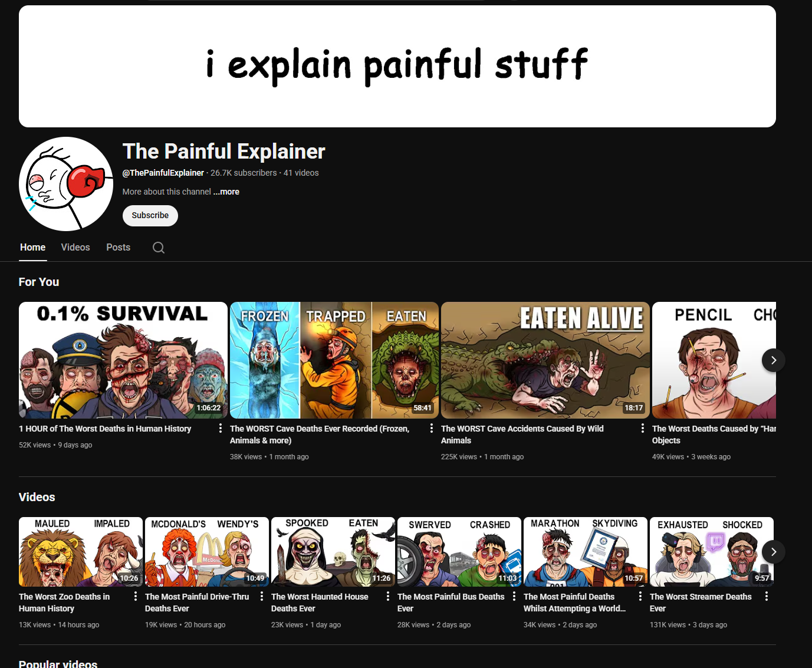Screen dimensions: 812x668
Task: Switch to the Videos tab
Action: pyautogui.click(x=75, y=248)
